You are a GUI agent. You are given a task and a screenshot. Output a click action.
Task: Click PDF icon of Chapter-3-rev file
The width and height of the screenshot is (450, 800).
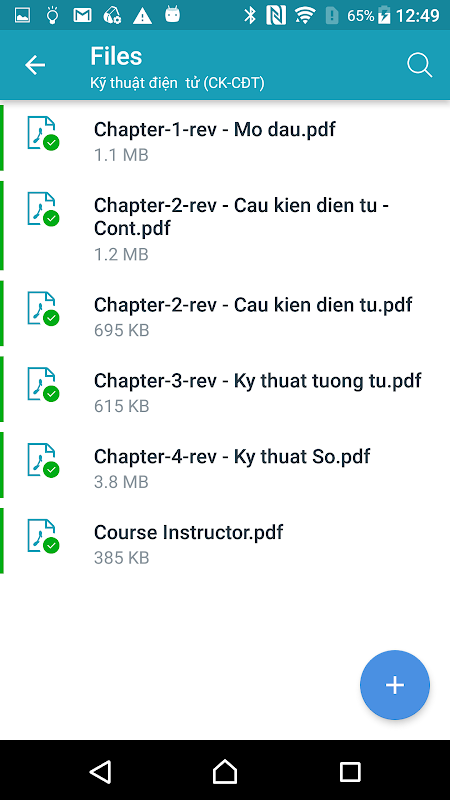coord(43,384)
